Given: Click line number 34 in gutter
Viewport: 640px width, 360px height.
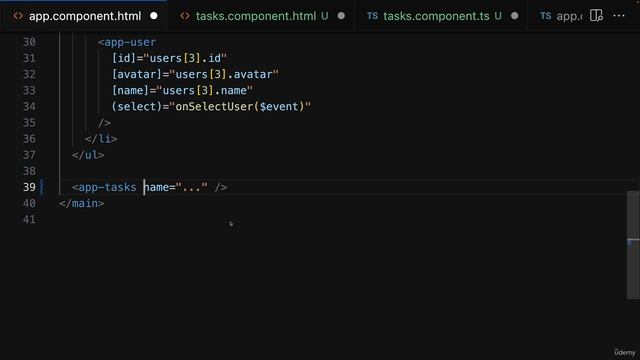Looking at the screenshot, I should tap(29, 107).
